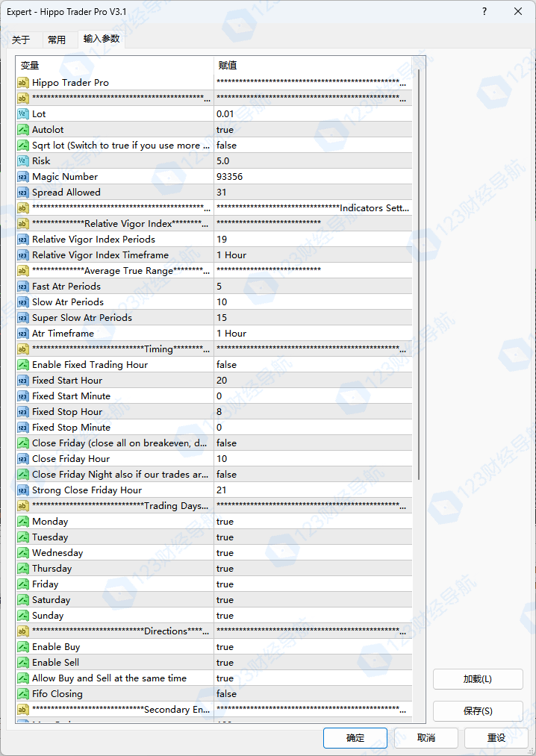536x756 pixels.
Task: Click the integer icon beside Fixed Stop Minute
Action: coord(22,427)
